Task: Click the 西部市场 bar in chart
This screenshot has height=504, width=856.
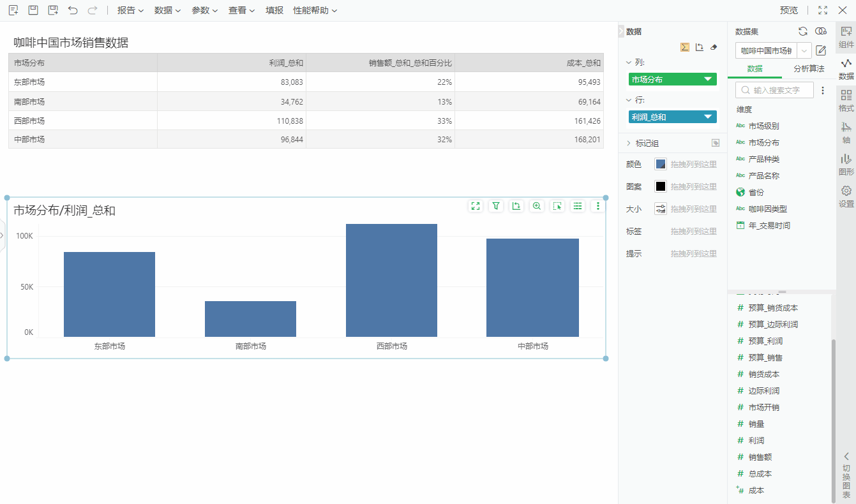Action: (391, 280)
